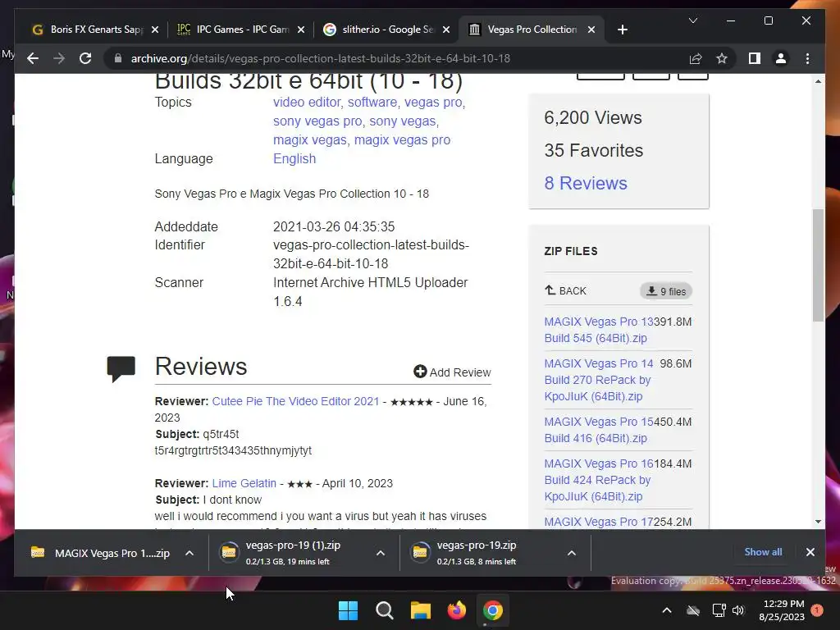Expand options for MAGIX Vegas Pro 1....zip download
840x630 pixels.
[x=189, y=554]
